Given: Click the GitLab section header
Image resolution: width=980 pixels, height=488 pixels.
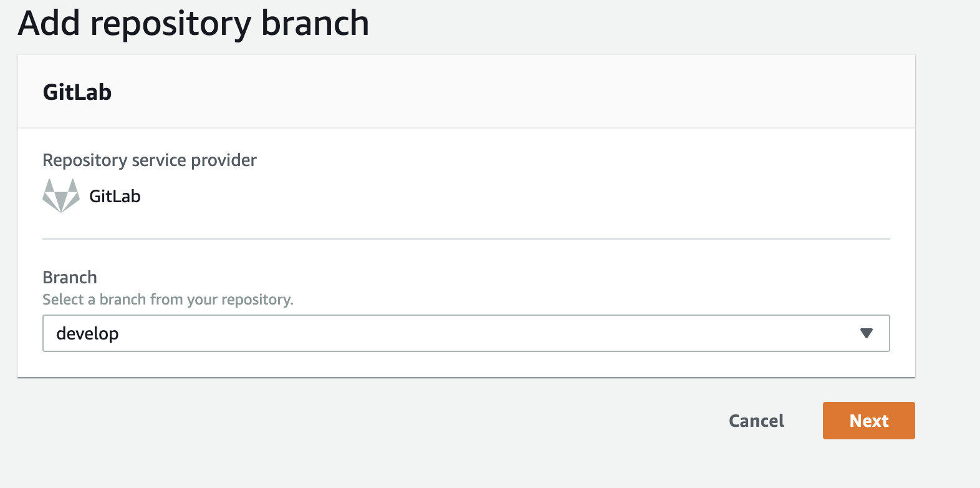Looking at the screenshot, I should pyautogui.click(x=77, y=92).
